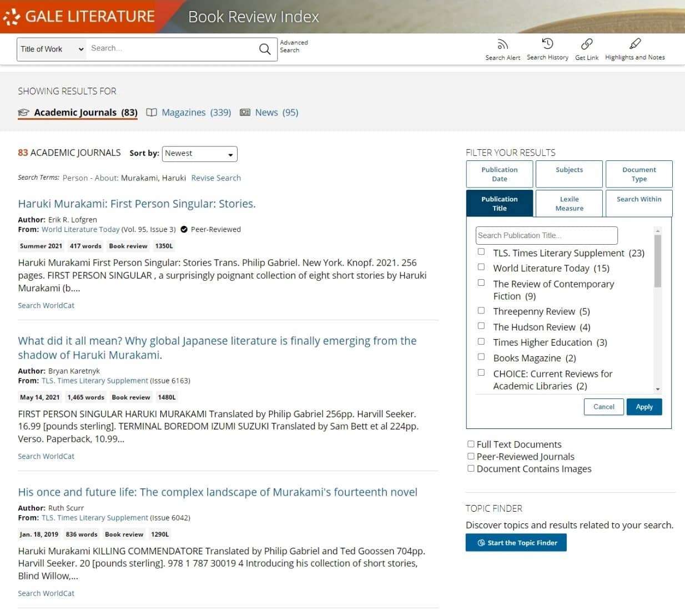Click publication list scrollbar thumb
The width and height of the screenshot is (685, 616).
[658, 261]
